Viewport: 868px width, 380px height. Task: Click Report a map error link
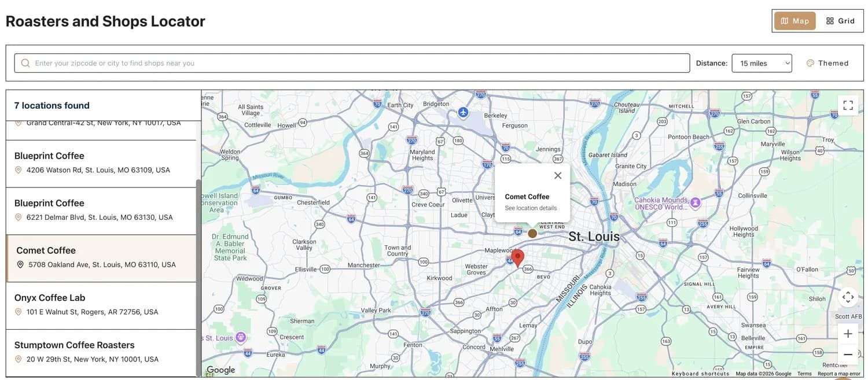point(838,374)
